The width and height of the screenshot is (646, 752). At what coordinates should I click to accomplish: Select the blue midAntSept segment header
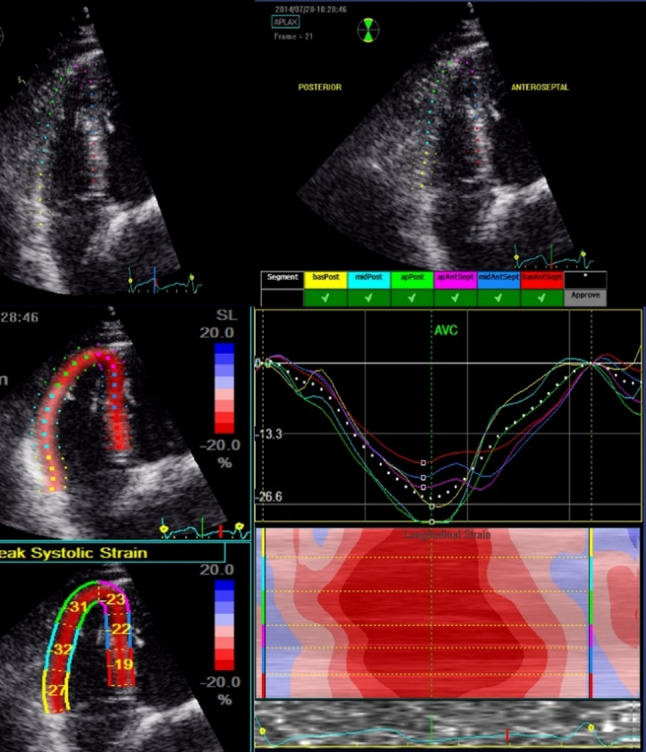(x=498, y=280)
